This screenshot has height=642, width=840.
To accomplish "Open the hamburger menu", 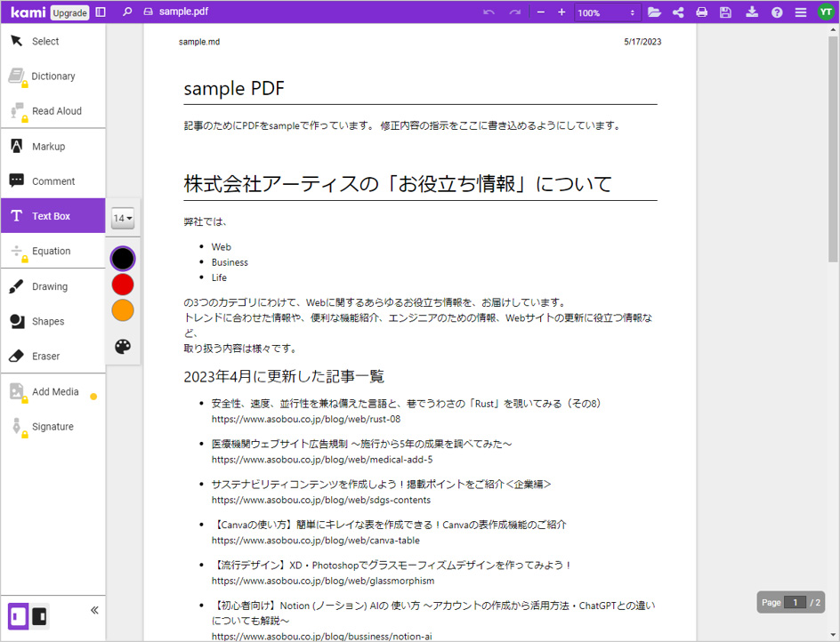I will [x=801, y=12].
